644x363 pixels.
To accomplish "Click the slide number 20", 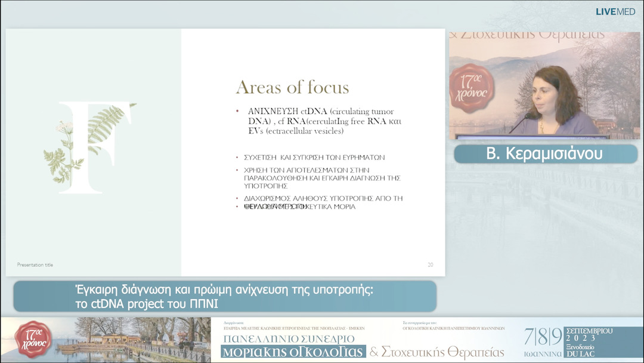I will (430, 264).
